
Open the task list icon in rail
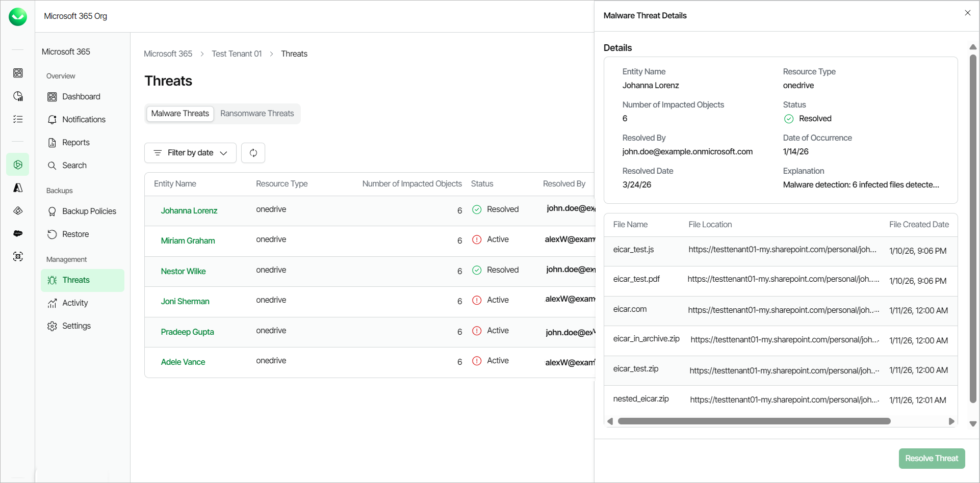point(18,119)
